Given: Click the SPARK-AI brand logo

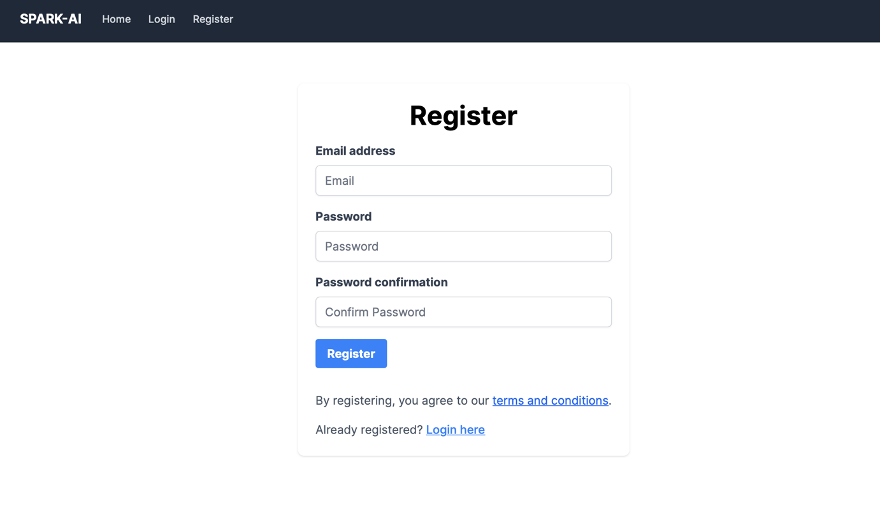Looking at the screenshot, I should (51, 19).
